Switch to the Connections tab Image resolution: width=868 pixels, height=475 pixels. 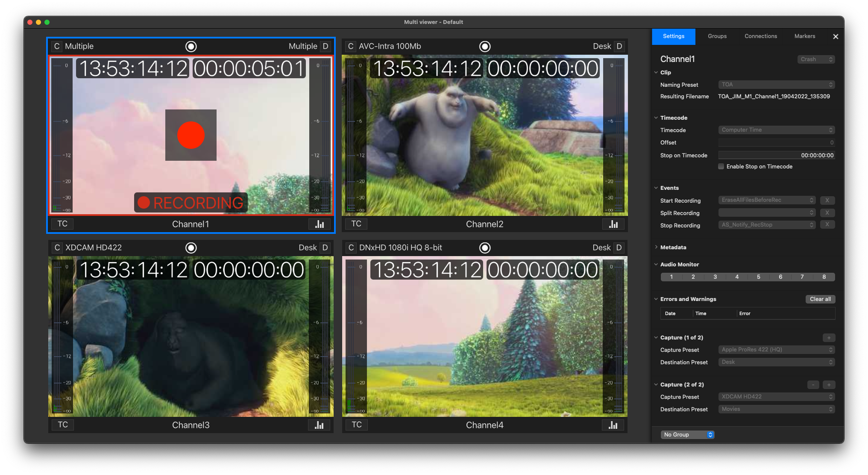(761, 36)
